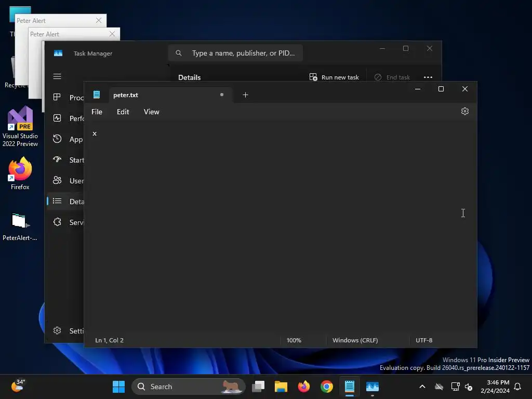Click the unsaved dot on peter.txt tab
Viewport: 532px width, 399px height.
(x=221, y=95)
